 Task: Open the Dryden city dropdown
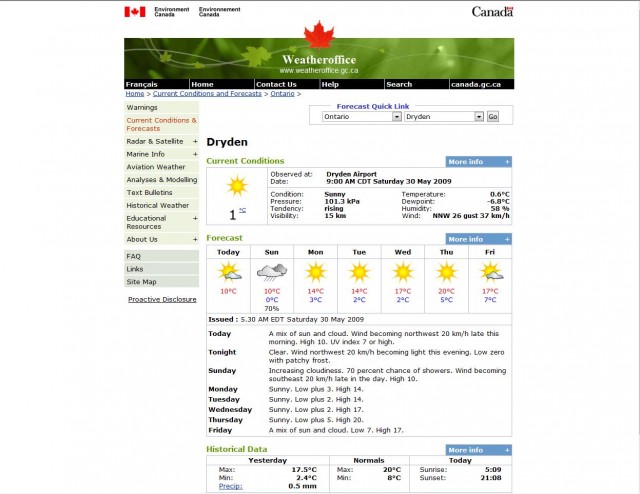click(x=444, y=117)
